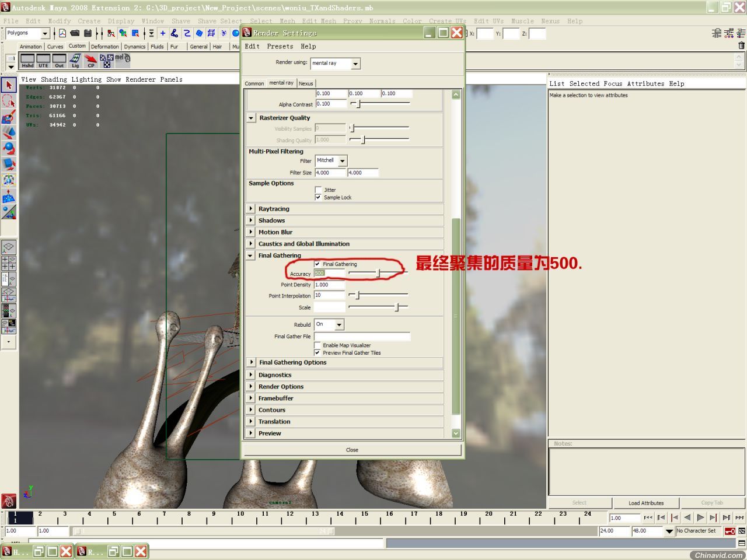Play the animation forwards
The width and height of the screenshot is (747, 560).
[700, 517]
